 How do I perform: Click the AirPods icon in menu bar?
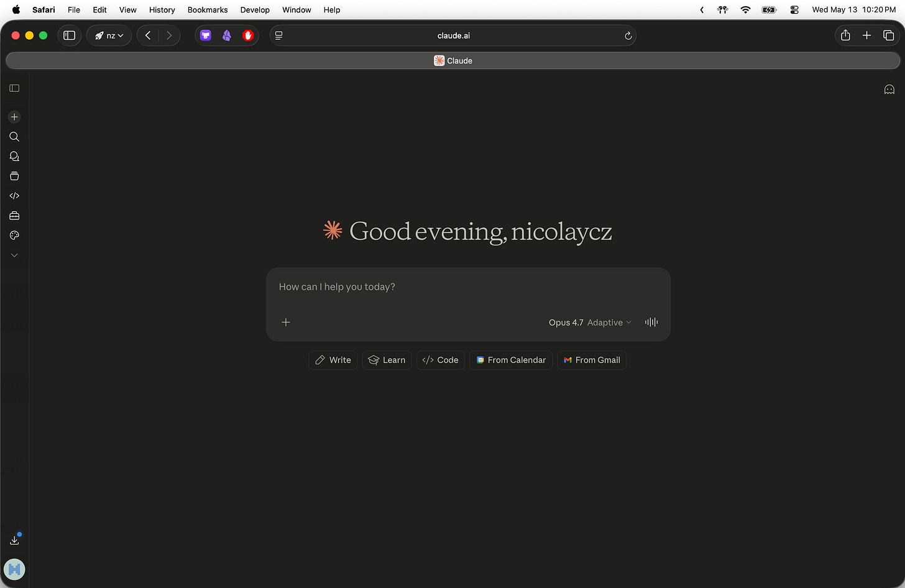[x=722, y=10]
